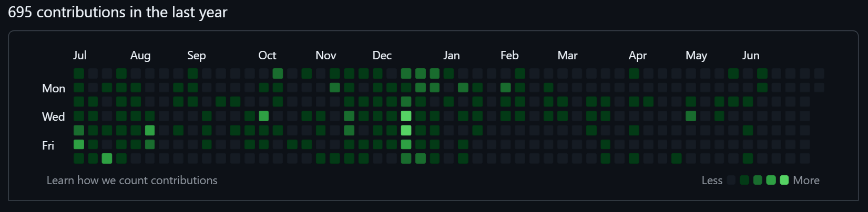Image resolution: width=868 pixels, height=212 pixels.
Task: Select the darkest legend swatch beside 'Less'
Action: point(731,180)
